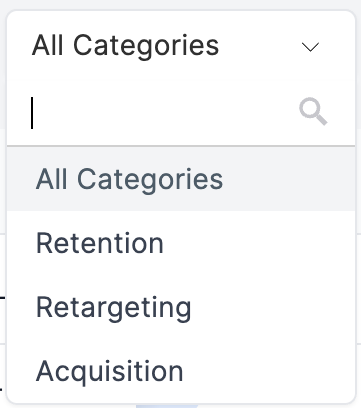Tap the Acquisition entry at list bottom
Image resolution: width=361 pixels, height=408 pixels.
pyautogui.click(x=181, y=371)
